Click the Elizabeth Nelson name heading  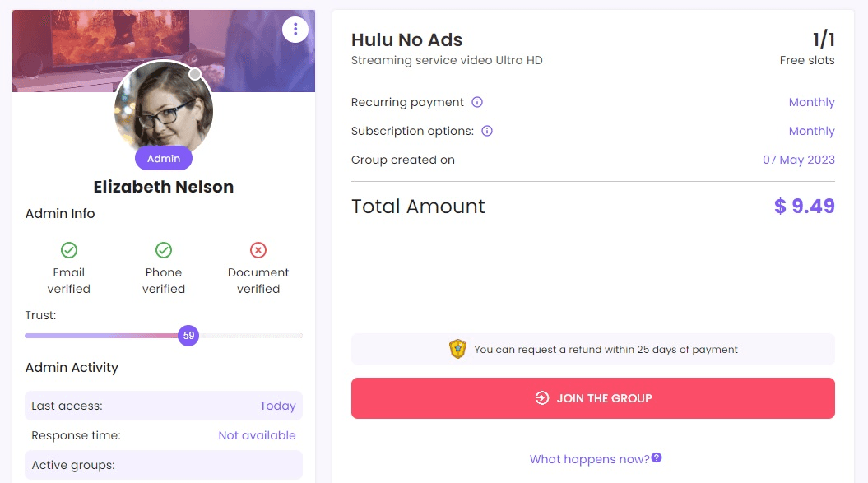(164, 187)
